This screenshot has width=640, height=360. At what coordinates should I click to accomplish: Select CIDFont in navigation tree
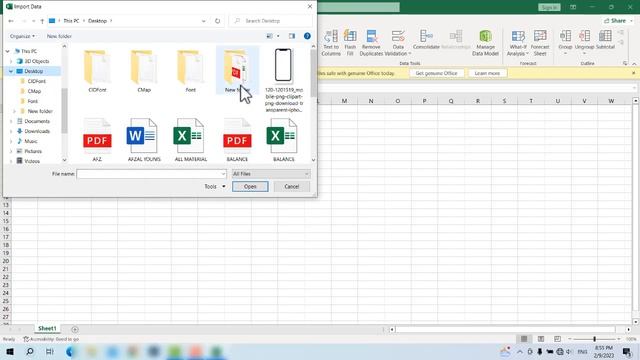36,81
